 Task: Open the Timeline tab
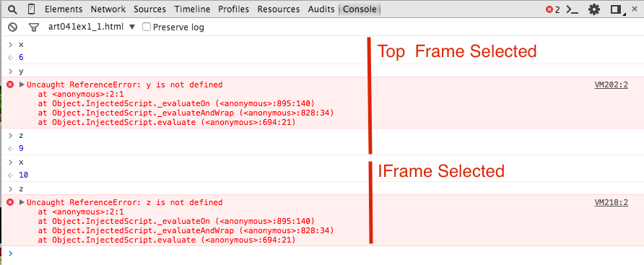tap(192, 9)
